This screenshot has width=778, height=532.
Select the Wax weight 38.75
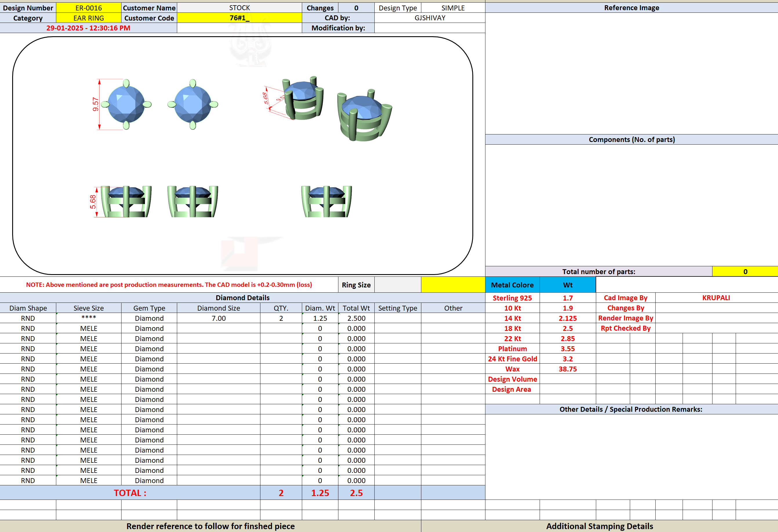point(568,369)
